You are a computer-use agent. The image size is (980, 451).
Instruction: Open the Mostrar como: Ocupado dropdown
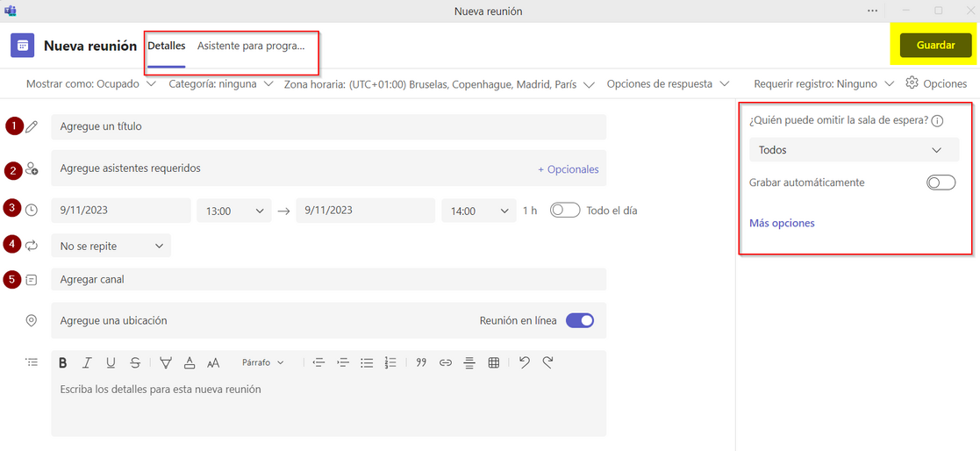pyautogui.click(x=90, y=83)
